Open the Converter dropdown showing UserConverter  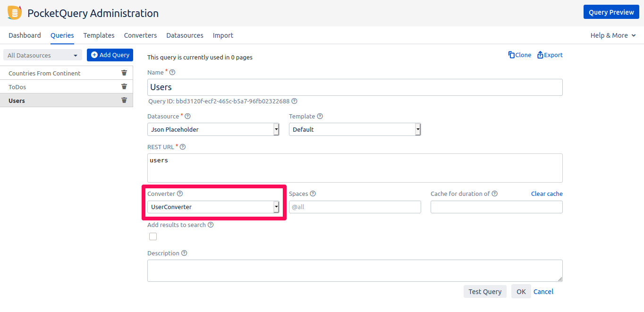tap(213, 207)
